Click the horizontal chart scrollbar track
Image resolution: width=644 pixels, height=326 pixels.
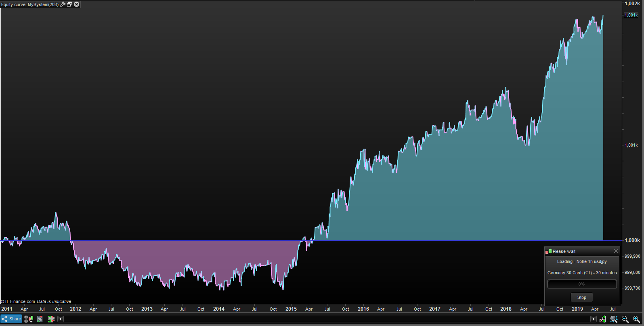point(327,319)
